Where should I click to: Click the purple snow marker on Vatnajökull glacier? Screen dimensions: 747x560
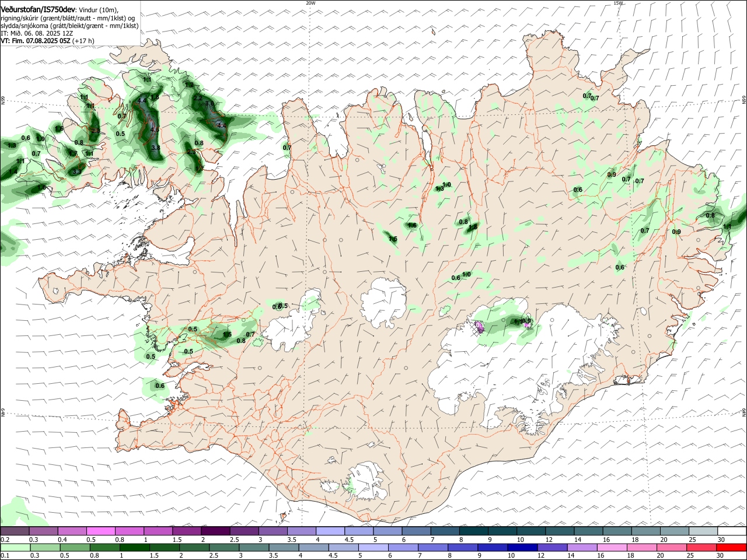(x=480, y=327)
